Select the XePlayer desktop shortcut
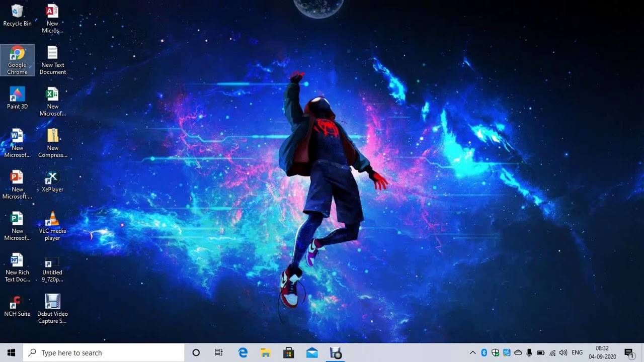Viewport: 644px width, 362px height. point(52,182)
